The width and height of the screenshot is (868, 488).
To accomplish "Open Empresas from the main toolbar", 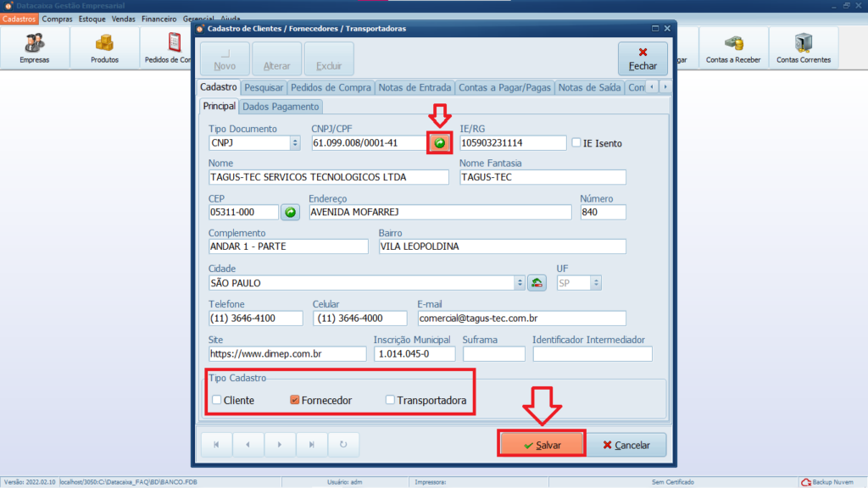I will pyautogui.click(x=35, y=47).
